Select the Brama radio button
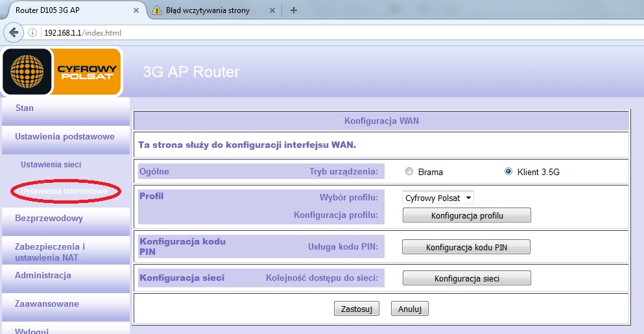644x334 pixels. (x=409, y=172)
